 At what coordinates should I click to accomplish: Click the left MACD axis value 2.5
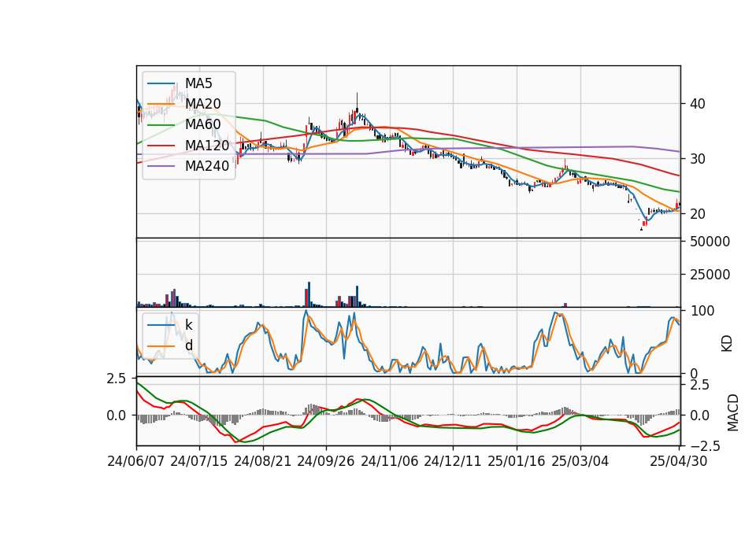(117, 379)
